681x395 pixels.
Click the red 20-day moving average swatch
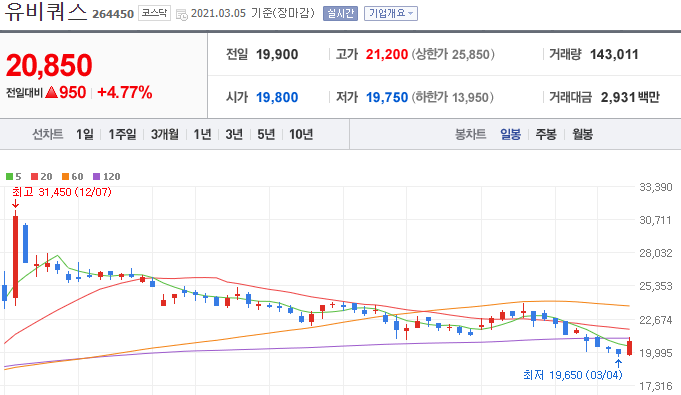point(35,176)
